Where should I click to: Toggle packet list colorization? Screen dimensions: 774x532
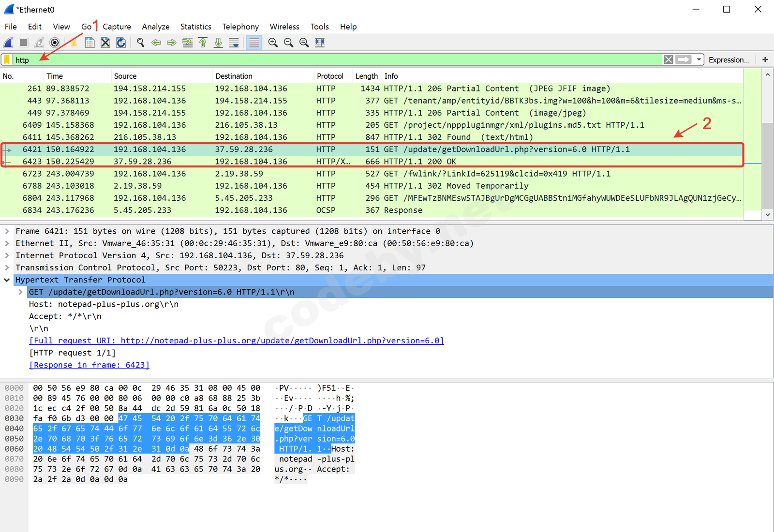coord(253,43)
